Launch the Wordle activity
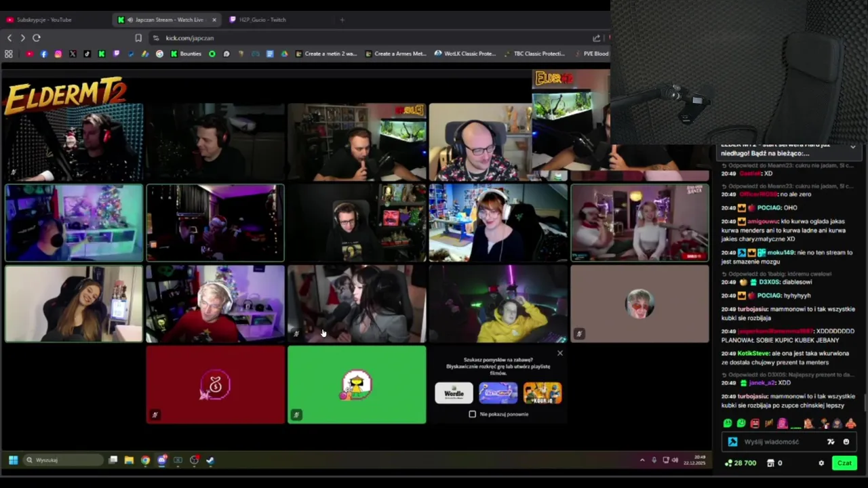 point(454,393)
